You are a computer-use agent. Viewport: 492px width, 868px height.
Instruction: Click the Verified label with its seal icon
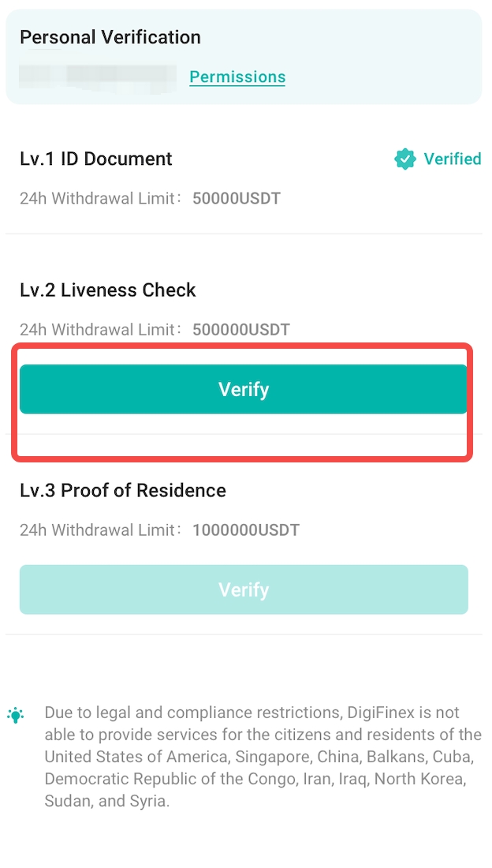point(438,159)
